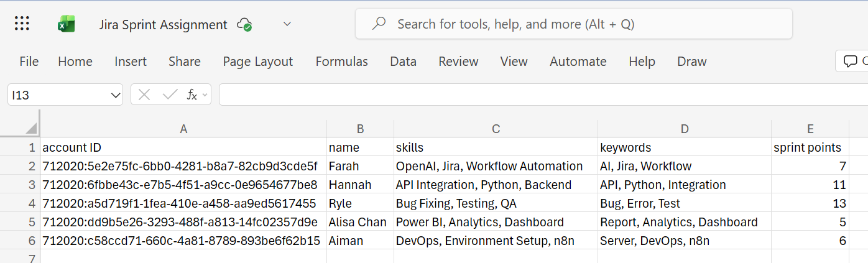Click the Comments speech bubble icon
Image resolution: width=868 pixels, height=263 pixels.
(x=850, y=62)
